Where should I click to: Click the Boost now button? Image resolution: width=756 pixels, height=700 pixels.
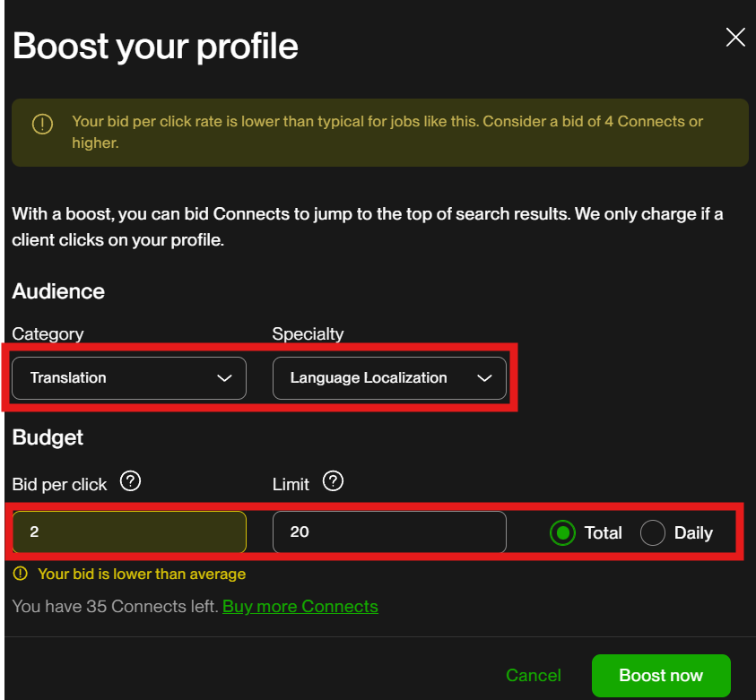click(661, 675)
